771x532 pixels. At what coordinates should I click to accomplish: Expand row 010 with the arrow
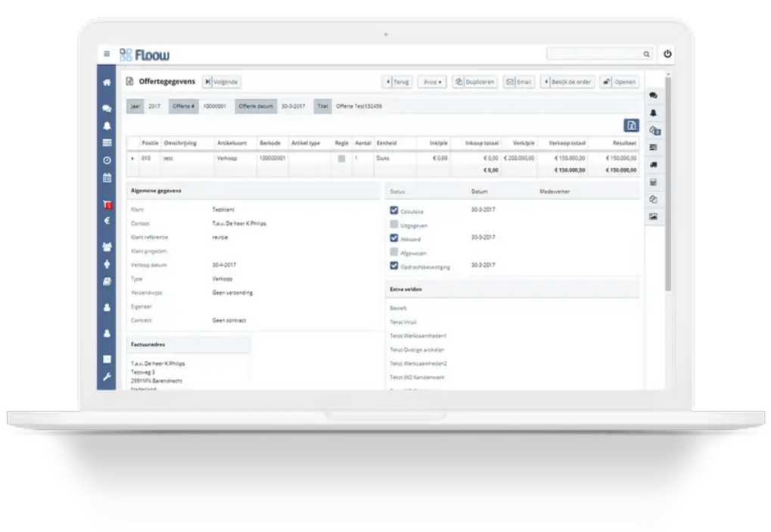(x=133, y=158)
